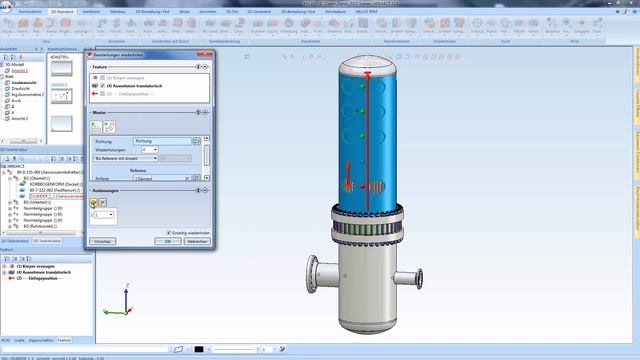This screenshot has width=640, height=360.
Task: Open the Wiederholungen count dropdown
Action: coord(155,150)
